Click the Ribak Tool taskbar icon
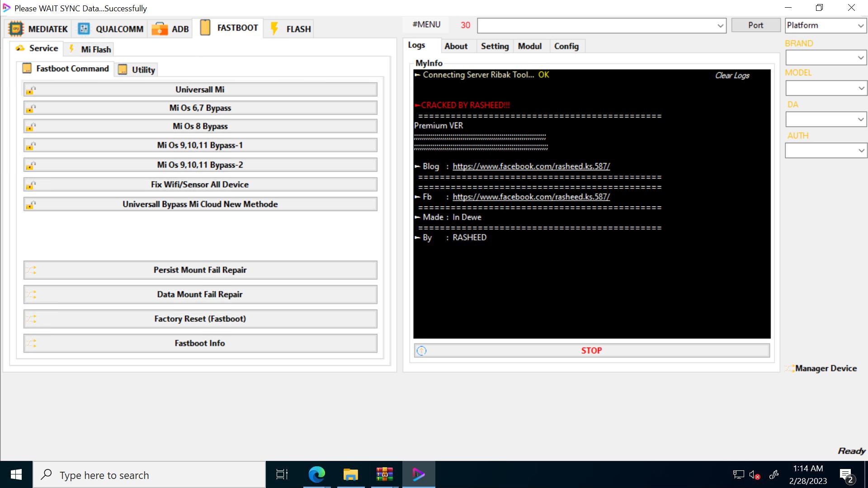This screenshot has height=488, width=868. [x=419, y=474]
